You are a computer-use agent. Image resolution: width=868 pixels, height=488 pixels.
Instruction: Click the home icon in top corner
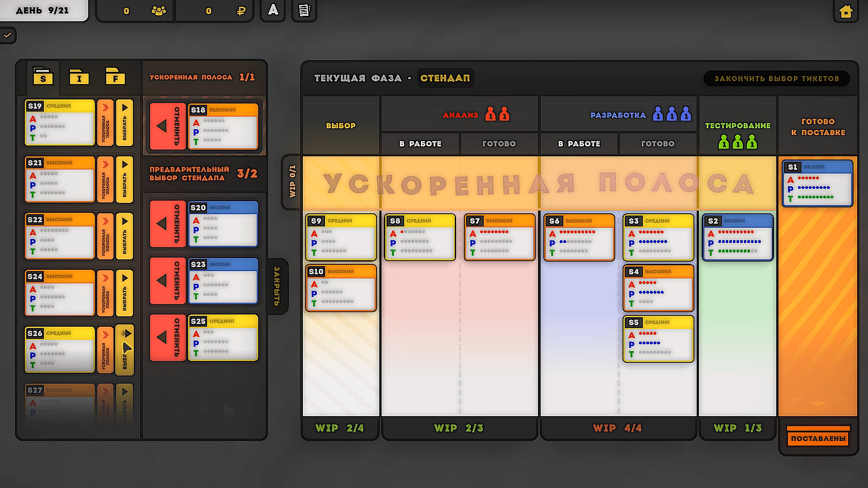pyautogui.click(x=845, y=11)
